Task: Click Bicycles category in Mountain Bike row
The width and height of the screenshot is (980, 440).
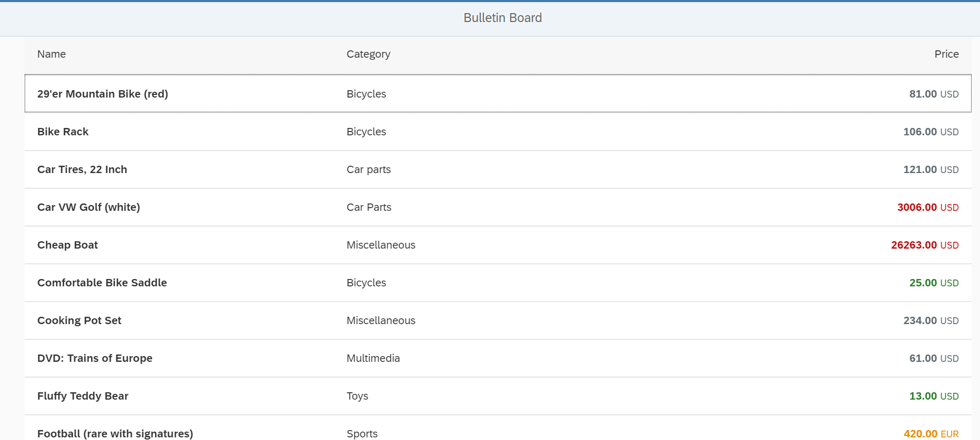Action: (x=367, y=94)
